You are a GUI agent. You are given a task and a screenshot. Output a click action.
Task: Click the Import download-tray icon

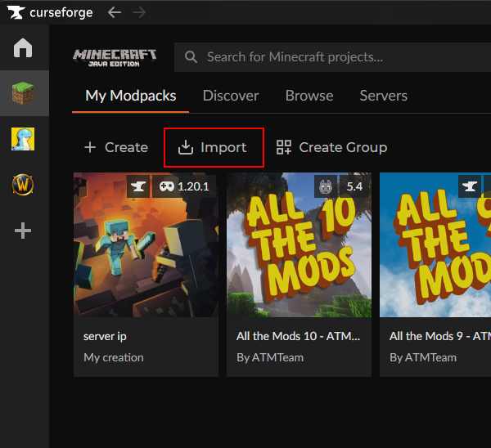186,147
